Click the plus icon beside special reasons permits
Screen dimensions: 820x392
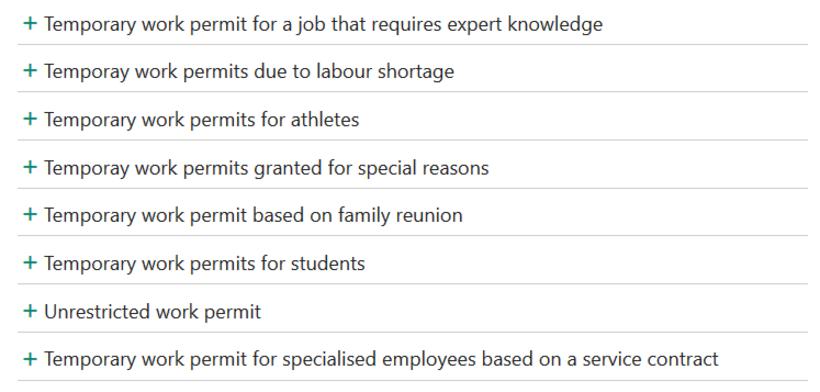[30, 167]
